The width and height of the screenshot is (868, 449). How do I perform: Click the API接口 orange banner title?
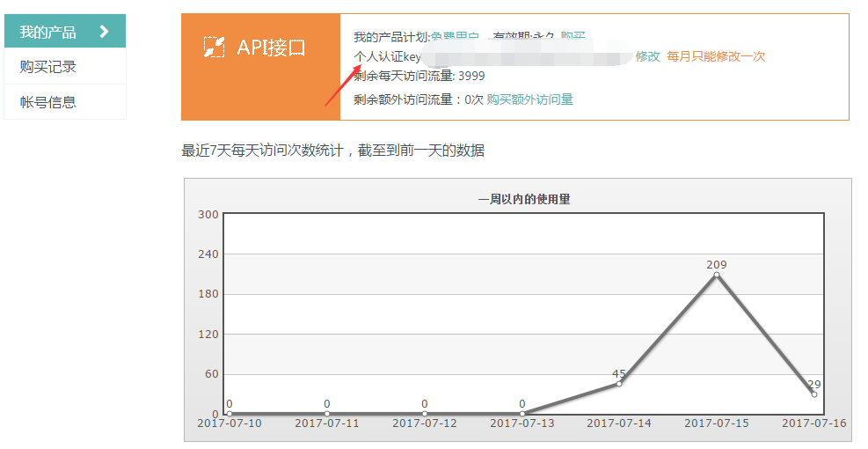point(271,48)
